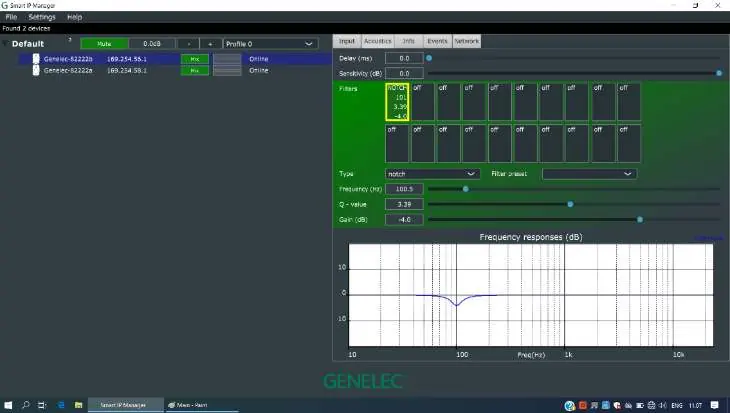Click the Frequency (Hz) value field

point(404,189)
